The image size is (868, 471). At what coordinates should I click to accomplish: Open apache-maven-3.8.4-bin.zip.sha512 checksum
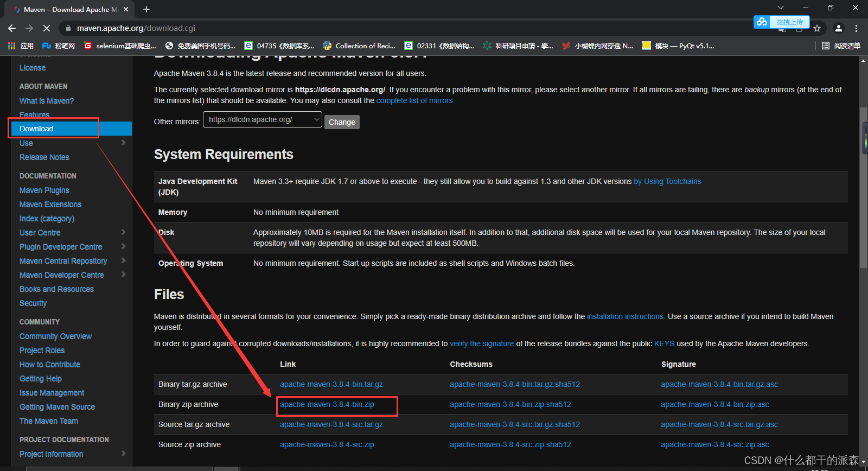click(x=510, y=404)
